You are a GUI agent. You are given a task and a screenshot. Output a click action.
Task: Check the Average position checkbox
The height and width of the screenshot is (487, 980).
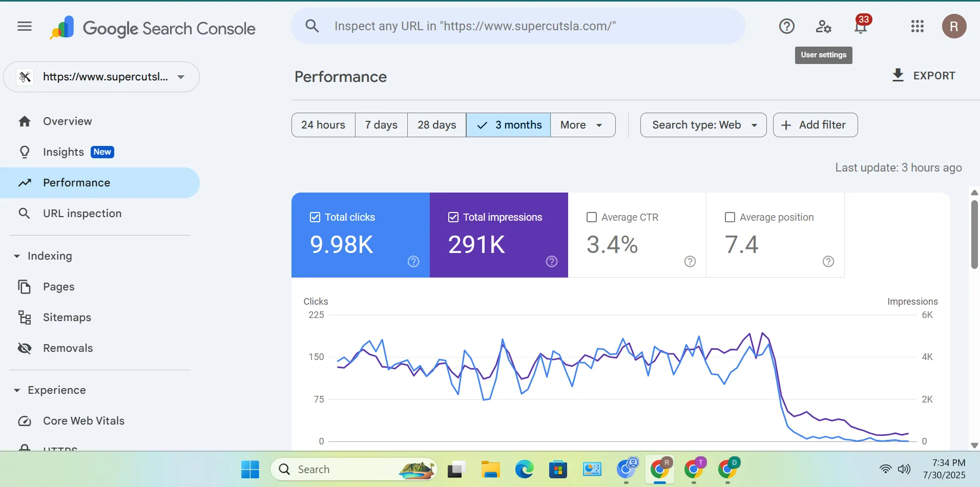730,217
